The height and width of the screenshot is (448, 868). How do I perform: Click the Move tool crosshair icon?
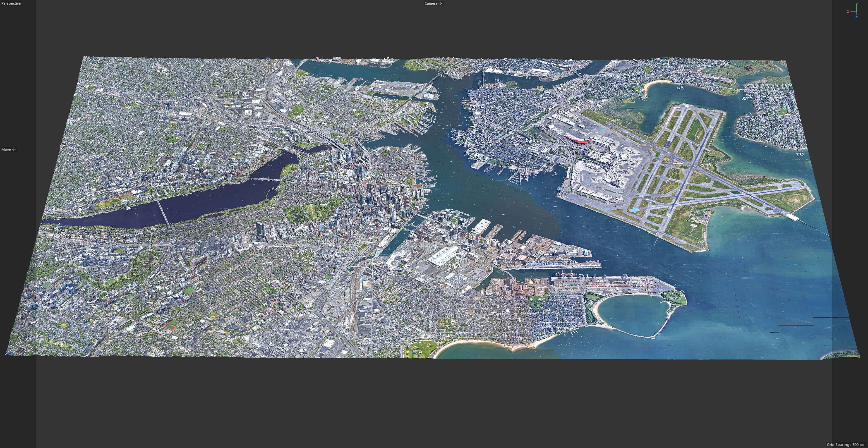coord(14,149)
